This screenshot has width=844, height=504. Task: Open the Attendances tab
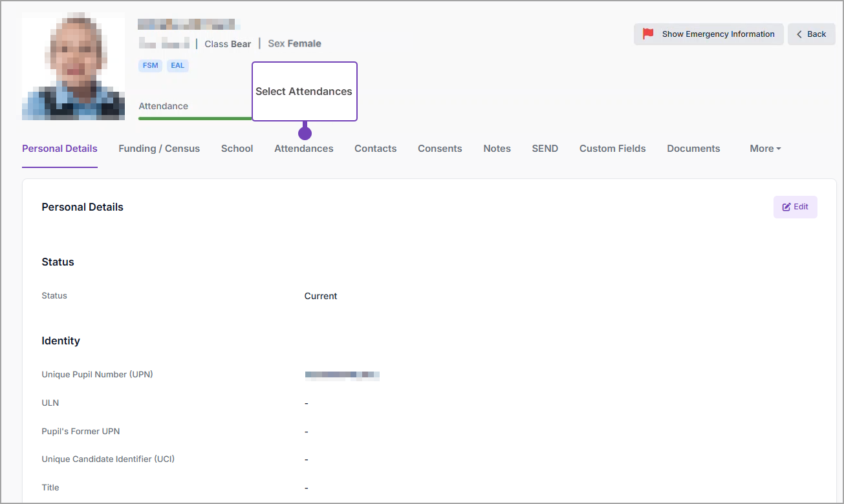tap(303, 149)
